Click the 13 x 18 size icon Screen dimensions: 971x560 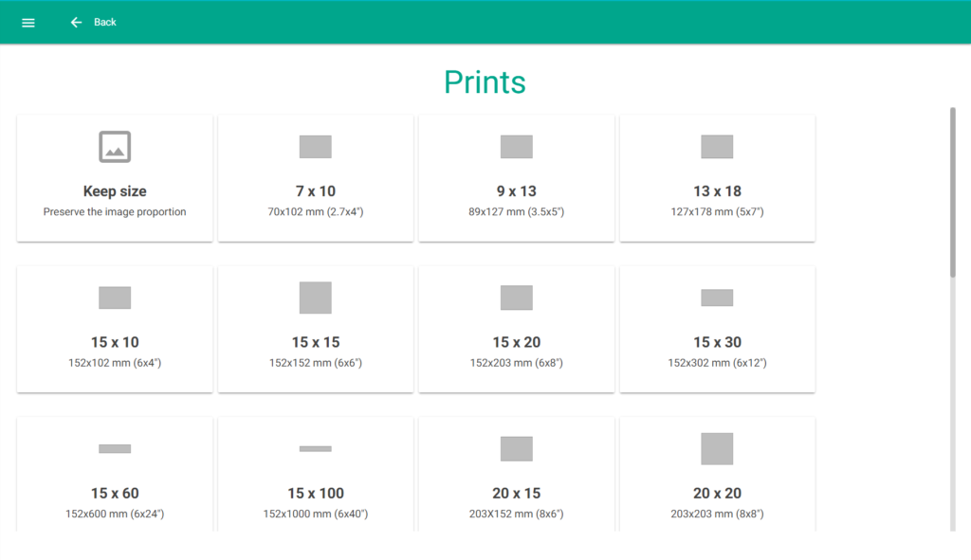[x=717, y=147]
